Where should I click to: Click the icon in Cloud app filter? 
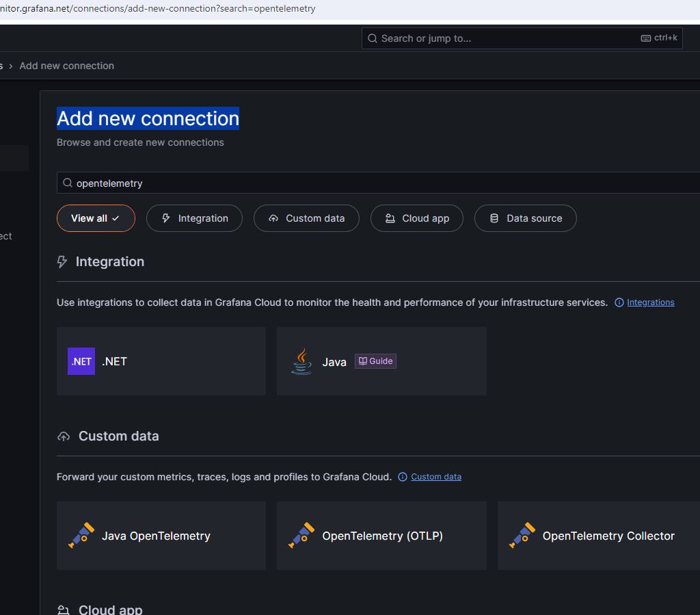pyautogui.click(x=390, y=218)
